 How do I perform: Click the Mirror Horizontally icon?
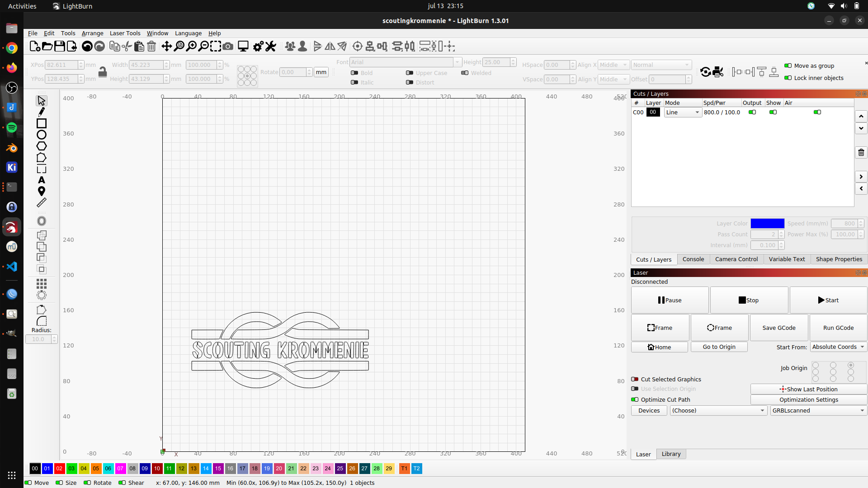pyautogui.click(x=330, y=46)
